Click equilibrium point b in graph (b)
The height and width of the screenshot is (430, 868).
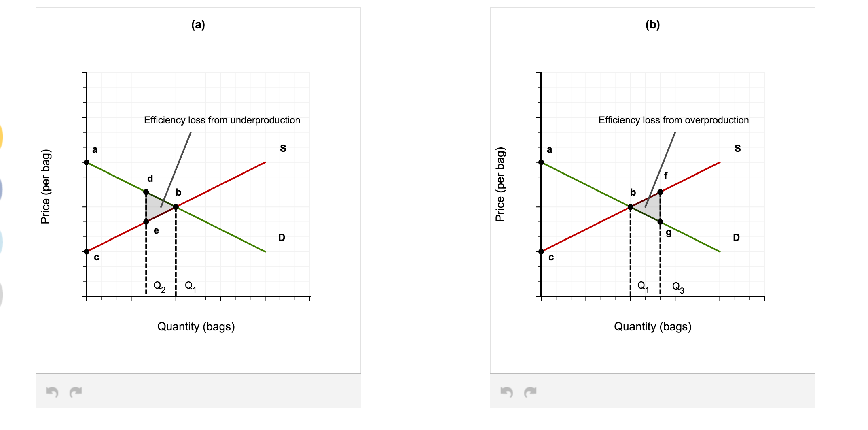click(x=630, y=206)
